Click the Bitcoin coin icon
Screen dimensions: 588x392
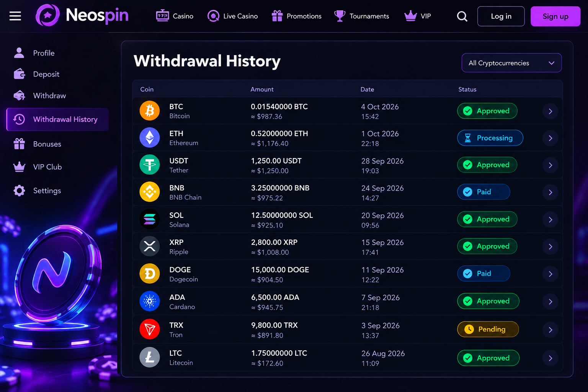150,111
